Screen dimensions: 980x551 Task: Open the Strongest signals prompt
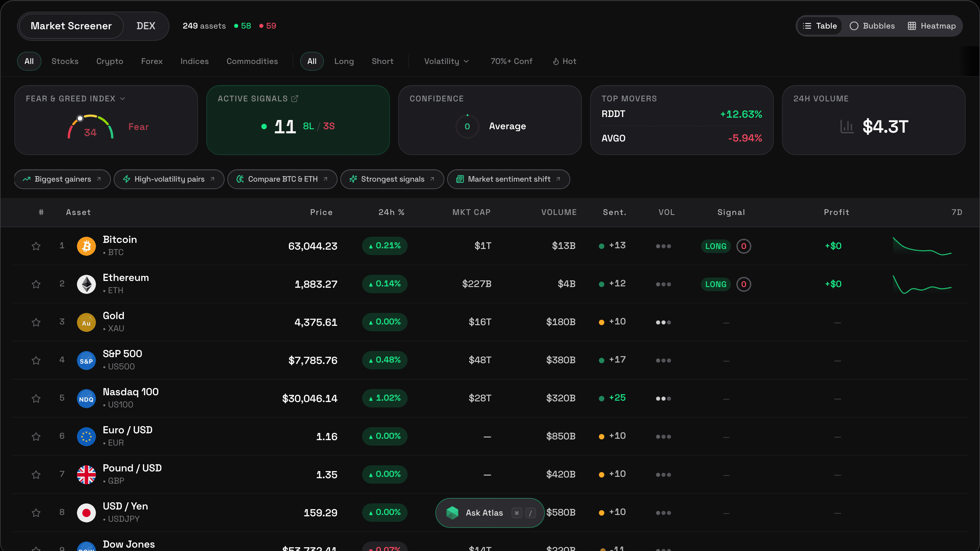[x=392, y=179]
